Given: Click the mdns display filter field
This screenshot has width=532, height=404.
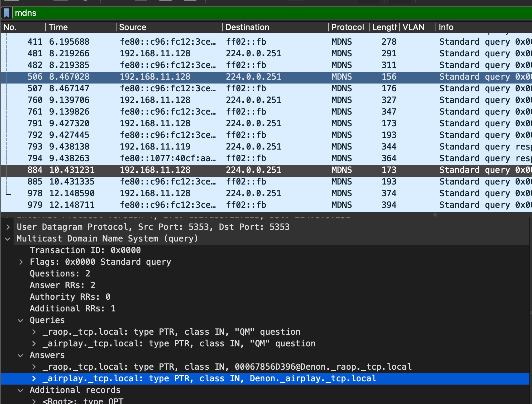Looking at the screenshot, I should coord(272,13).
